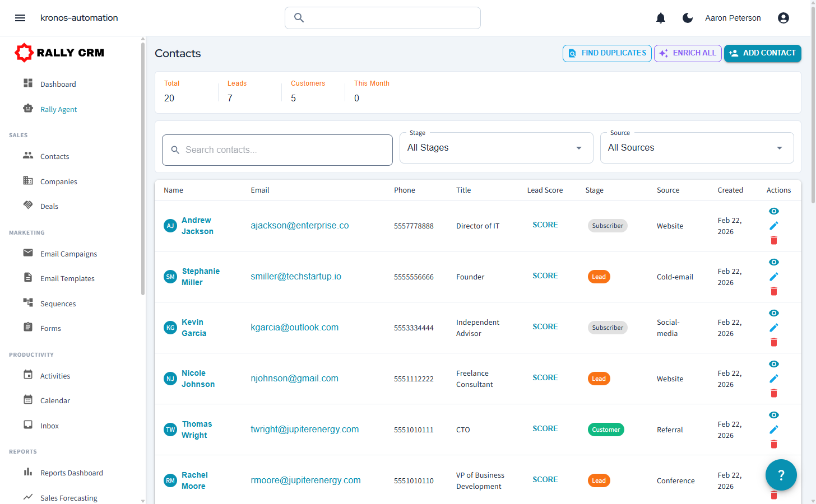Open Andrew Jackson's contact profile
Viewport: 816px width, 504px height.
pos(196,226)
